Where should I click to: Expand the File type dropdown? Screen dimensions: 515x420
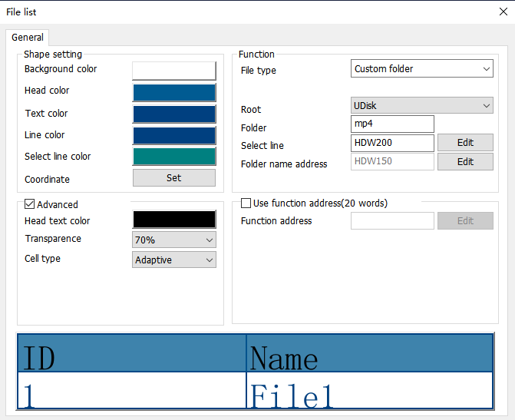pos(422,69)
